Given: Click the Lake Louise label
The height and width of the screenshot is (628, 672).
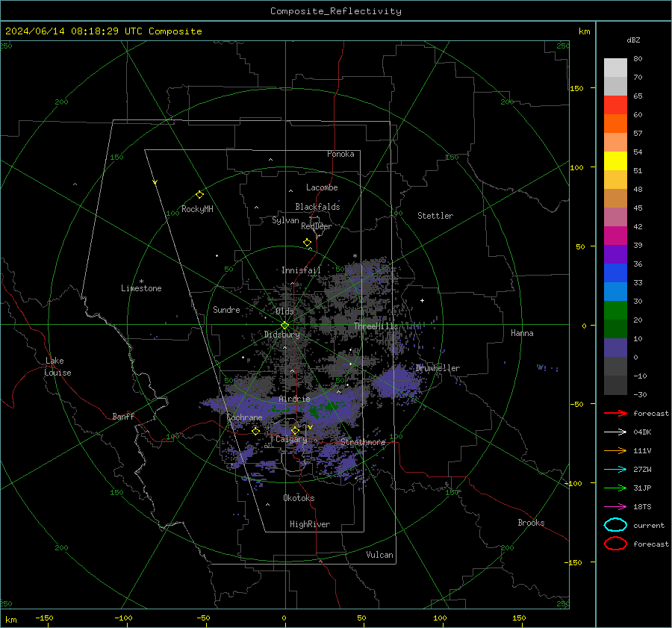Looking at the screenshot, I should 57,367.
